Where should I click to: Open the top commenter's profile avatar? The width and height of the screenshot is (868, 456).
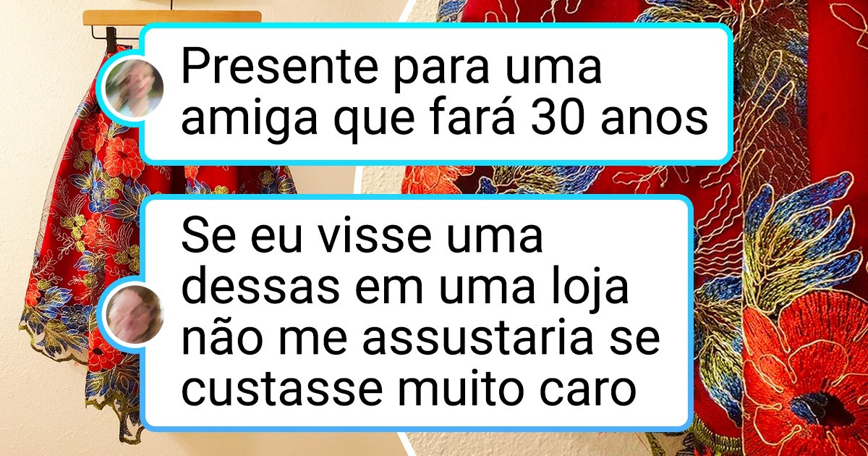click(x=134, y=90)
